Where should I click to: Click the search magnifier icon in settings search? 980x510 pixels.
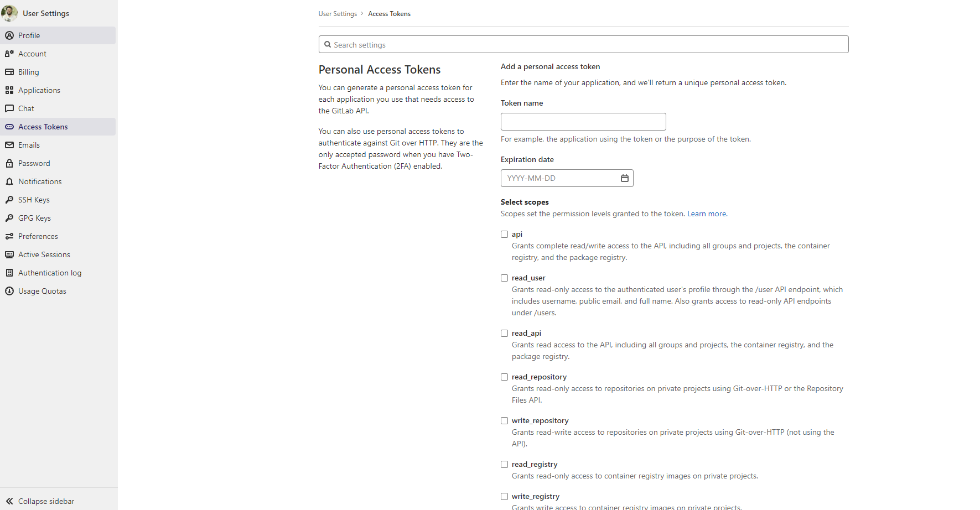[328, 44]
